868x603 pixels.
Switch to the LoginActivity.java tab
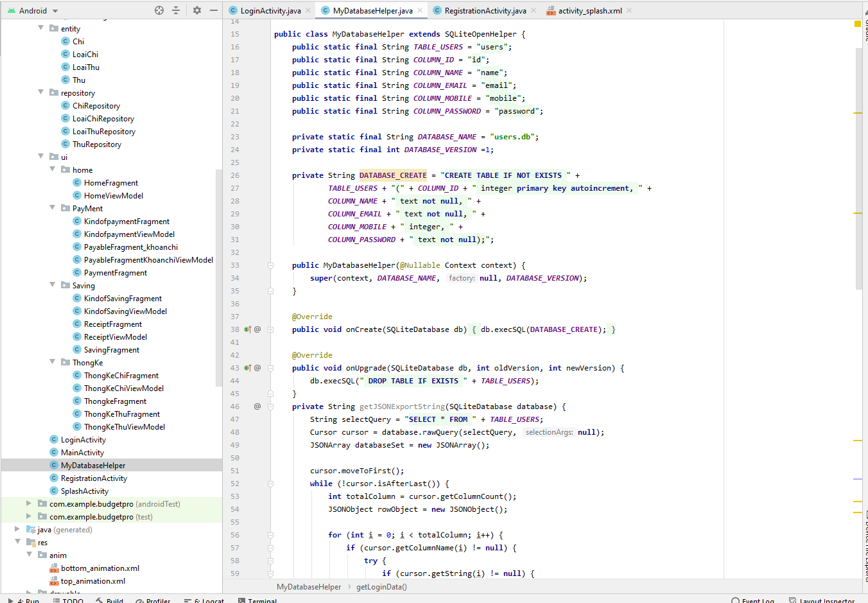click(270, 10)
